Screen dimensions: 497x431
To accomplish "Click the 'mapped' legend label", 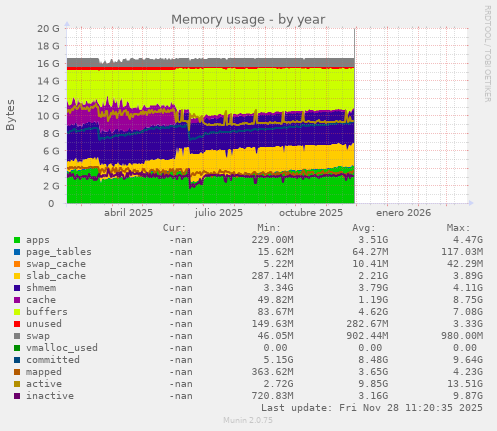I will (44, 372).
